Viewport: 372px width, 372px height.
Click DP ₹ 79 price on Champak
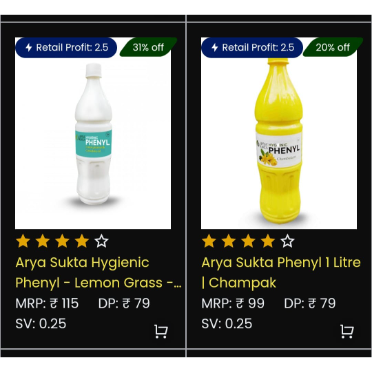310,303
